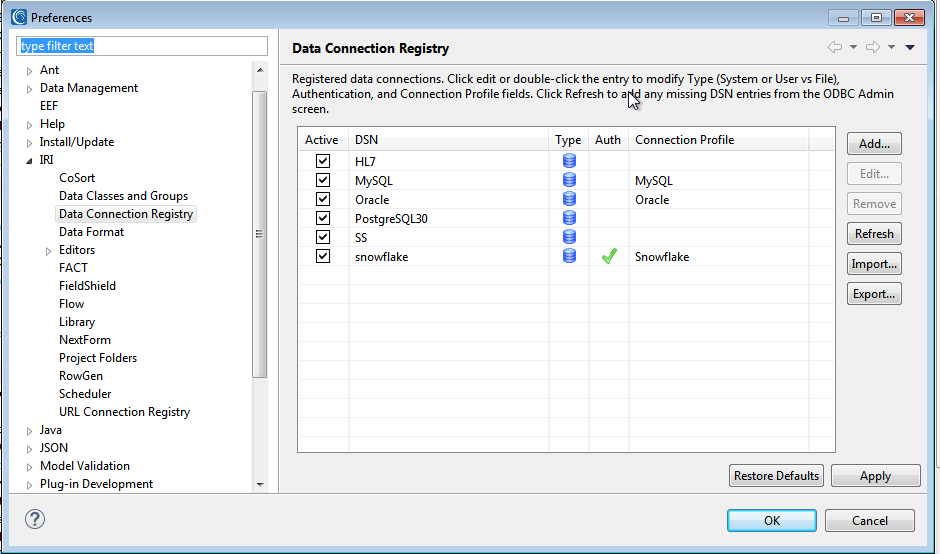940x554 pixels.
Task: Click the Refresh button
Action: click(x=874, y=234)
